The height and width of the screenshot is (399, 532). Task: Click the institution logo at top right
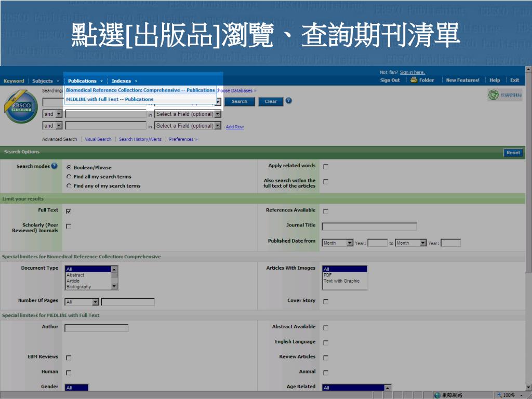tap(505, 95)
